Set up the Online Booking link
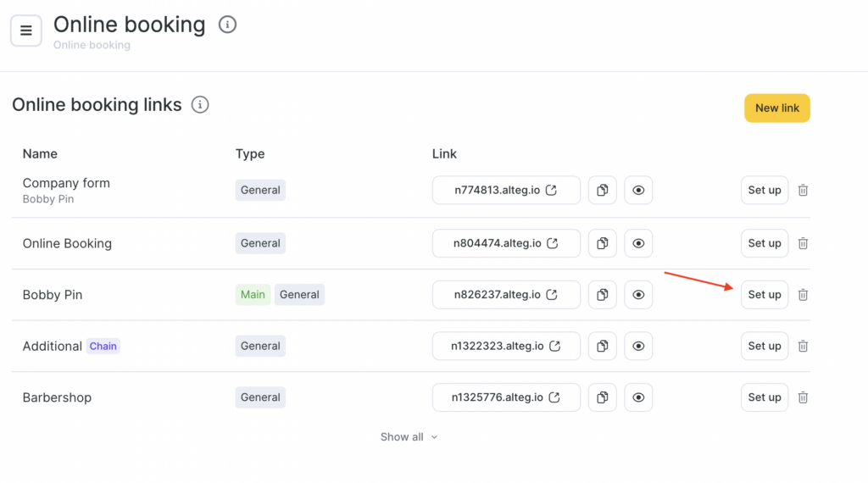This screenshot has height=483, width=868. tap(764, 243)
